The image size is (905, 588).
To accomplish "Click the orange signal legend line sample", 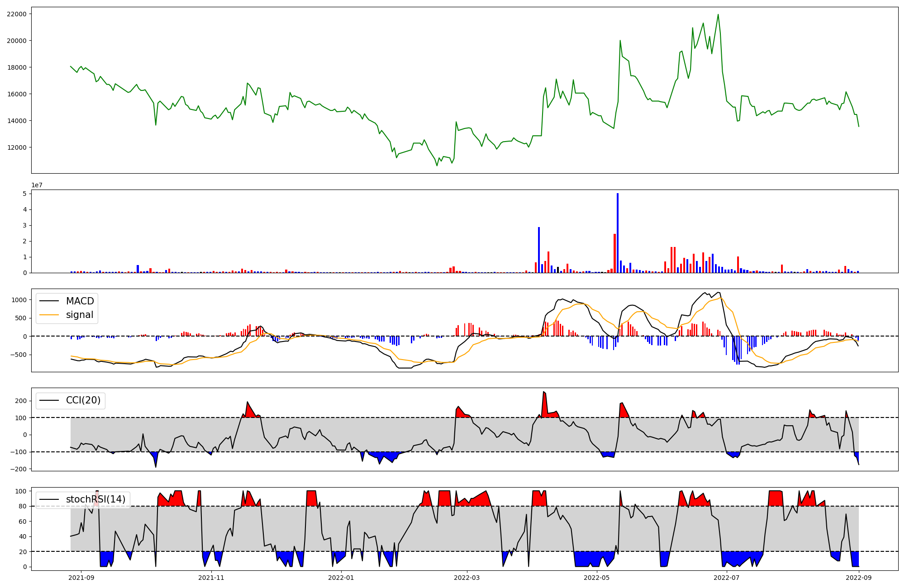I will [x=49, y=315].
